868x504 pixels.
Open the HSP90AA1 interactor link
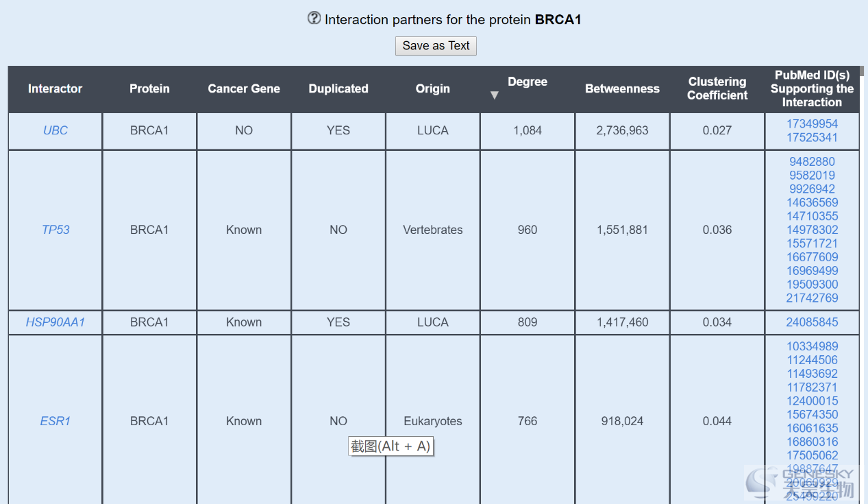pos(55,322)
